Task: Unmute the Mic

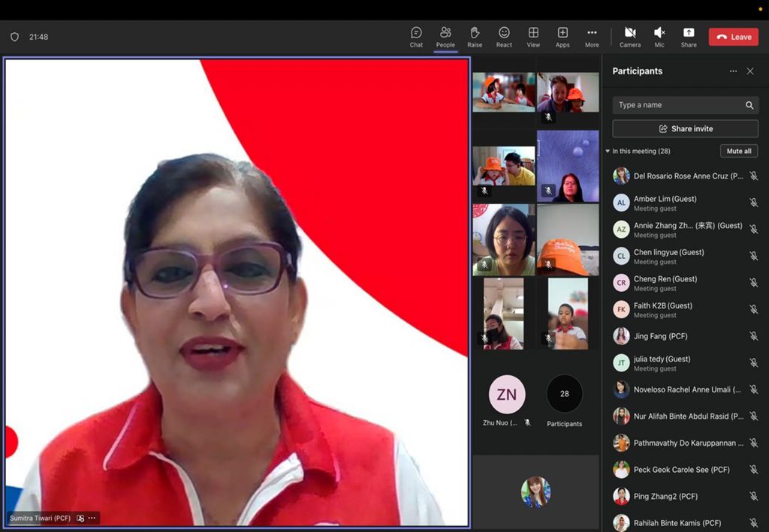Action: [659, 38]
